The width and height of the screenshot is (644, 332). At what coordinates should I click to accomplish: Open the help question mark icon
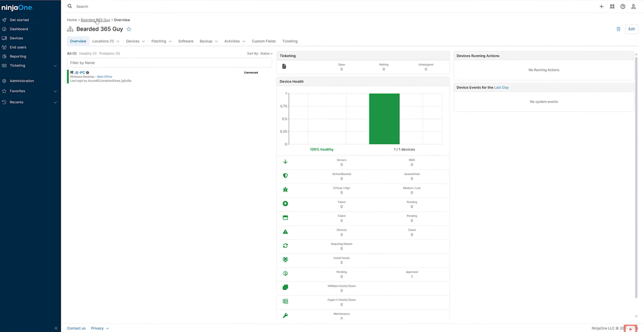[x=623, y=7]
